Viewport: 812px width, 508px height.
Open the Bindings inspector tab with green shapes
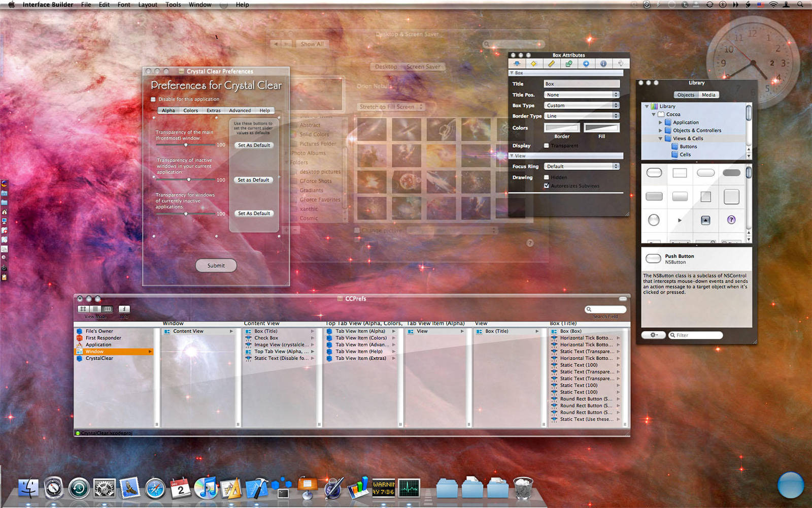coord(568,63)
